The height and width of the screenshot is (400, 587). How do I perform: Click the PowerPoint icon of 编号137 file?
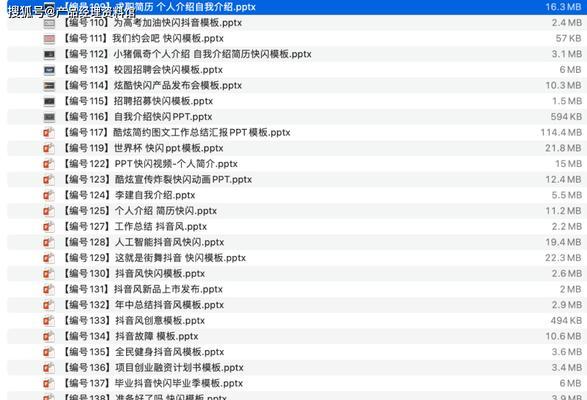pyautogui.click(x=49, y=384)
